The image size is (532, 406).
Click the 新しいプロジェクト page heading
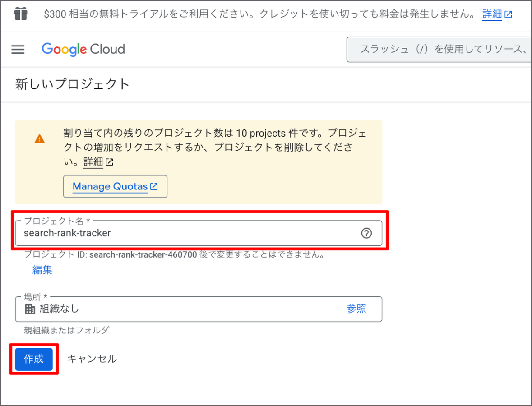(72, 84)
